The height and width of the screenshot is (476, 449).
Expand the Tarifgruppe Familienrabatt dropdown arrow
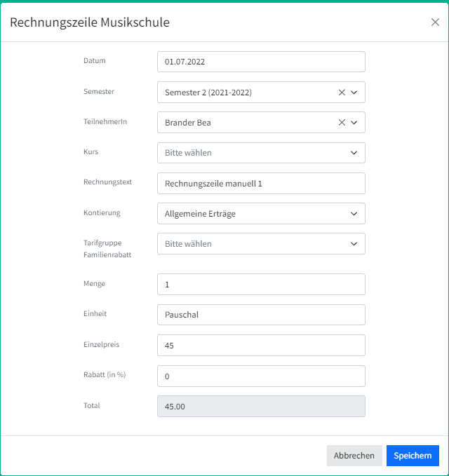tap(354, 244)
